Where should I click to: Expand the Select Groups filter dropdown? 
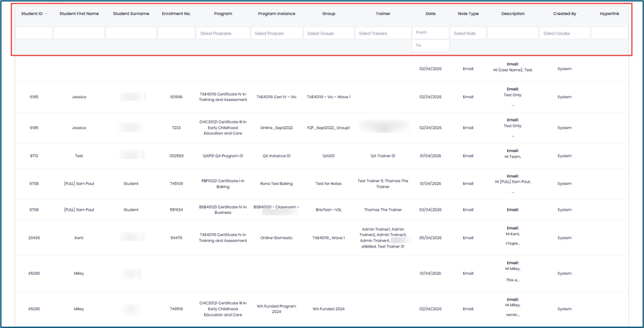click(x=329, y=33)
